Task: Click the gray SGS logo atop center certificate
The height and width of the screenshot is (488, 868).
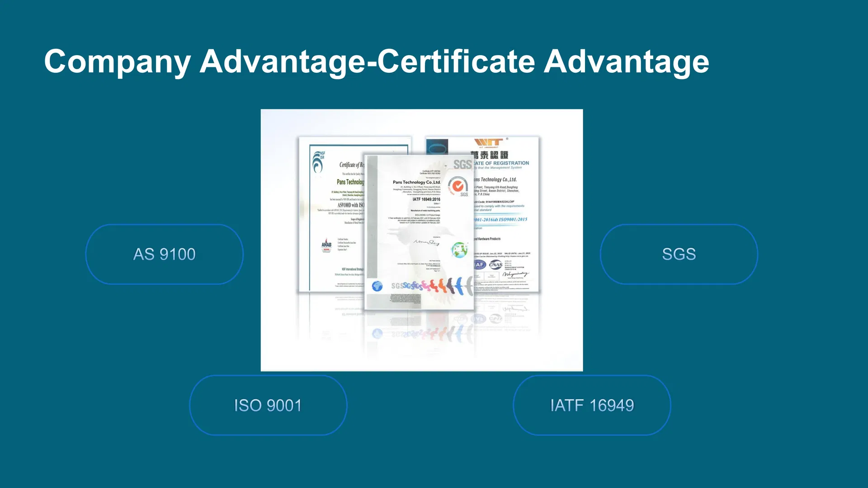Action: tap(462, 164)
